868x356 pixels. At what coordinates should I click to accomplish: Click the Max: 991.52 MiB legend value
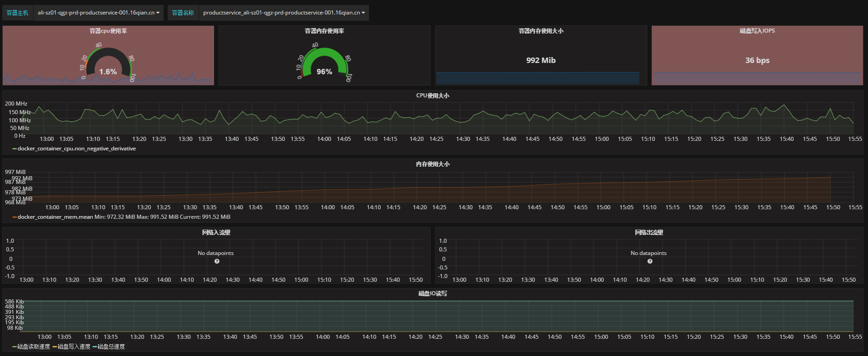point(158,217)
